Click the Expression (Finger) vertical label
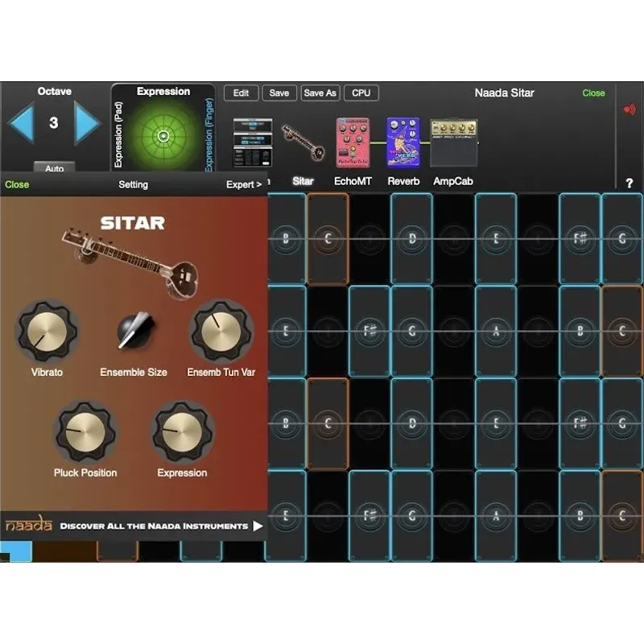Image resolution: width=644 pixels, height=644 pixels. point(209,134)
